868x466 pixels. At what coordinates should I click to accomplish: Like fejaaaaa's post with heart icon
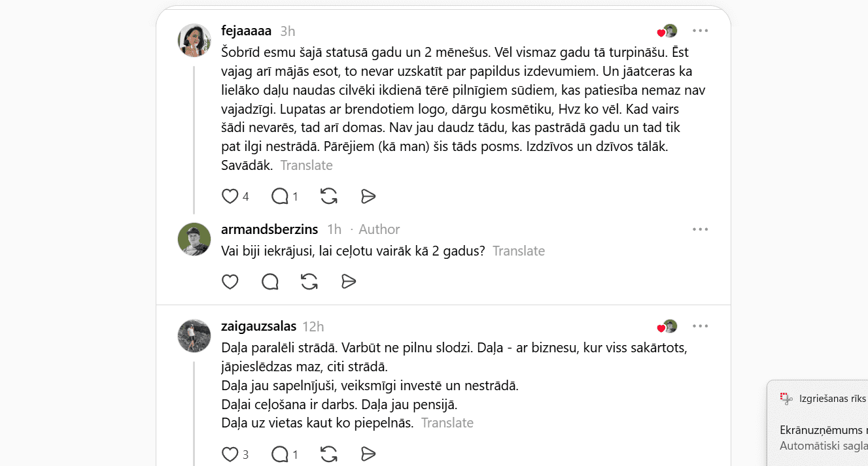pyautogui.click(x=230, y=196)
